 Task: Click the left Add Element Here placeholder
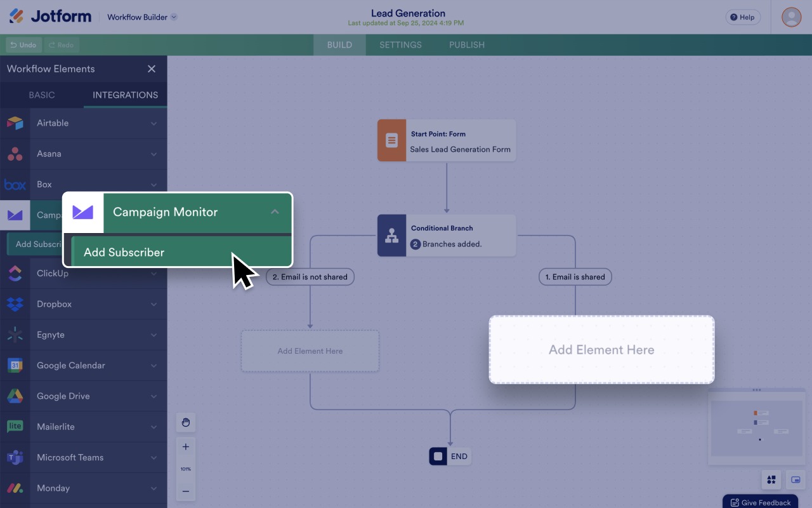coord(310,351)
